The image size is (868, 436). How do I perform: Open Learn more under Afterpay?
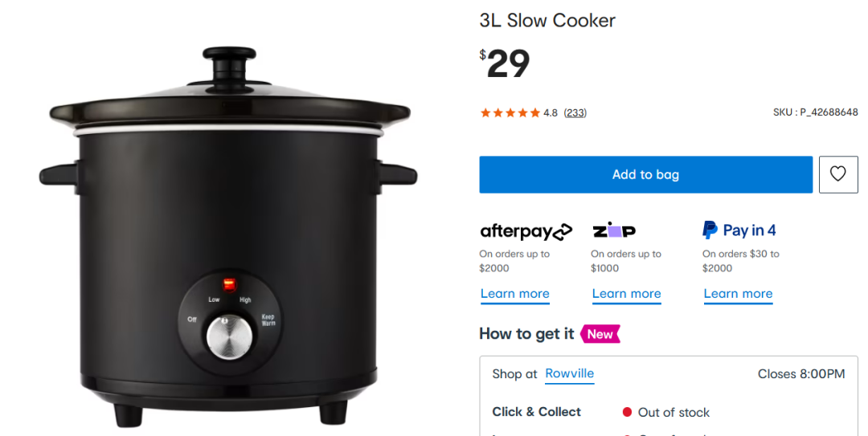pos(515,294)
